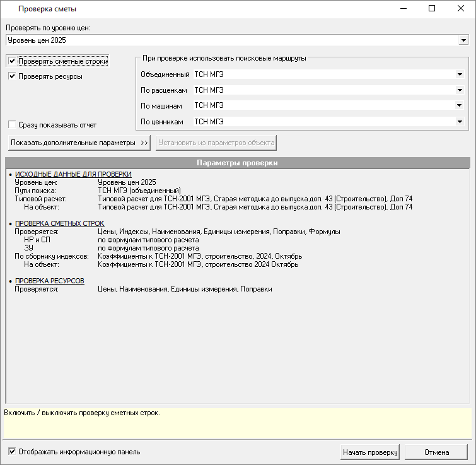The height and width of the screenshot is (465, 476).
Task: Click 'Показать дополнительные параметры' button
Action: [x=79, y=143]
